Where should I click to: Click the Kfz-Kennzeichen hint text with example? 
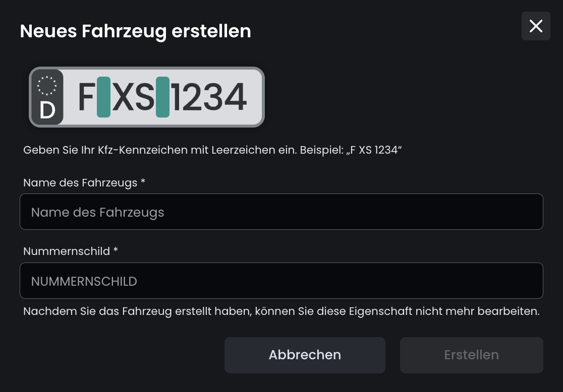[x=212, y=150]
